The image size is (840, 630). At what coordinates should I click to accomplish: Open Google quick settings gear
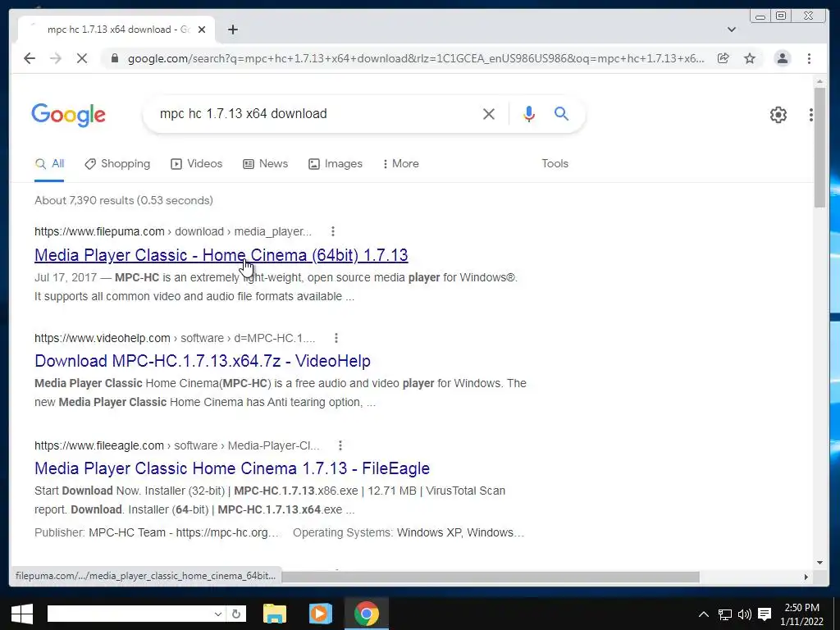pos(778,115)
